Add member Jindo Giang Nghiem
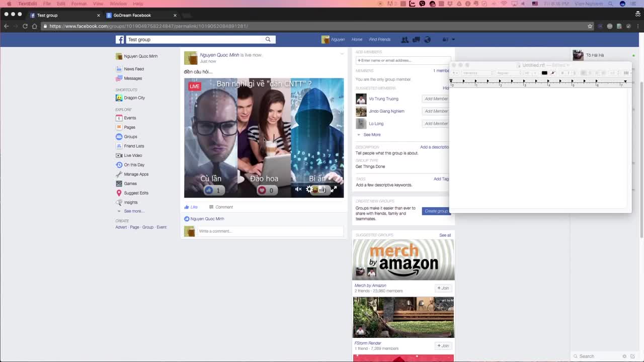Image resolution: width=644 pixels, height=362 pixels. click(x=436, y=111)
